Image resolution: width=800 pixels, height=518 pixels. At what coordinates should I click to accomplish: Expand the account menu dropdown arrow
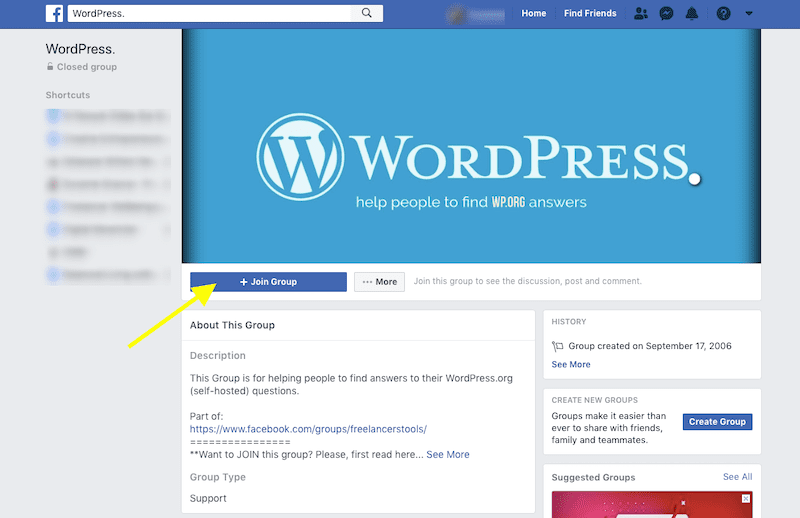pos(750,14)
